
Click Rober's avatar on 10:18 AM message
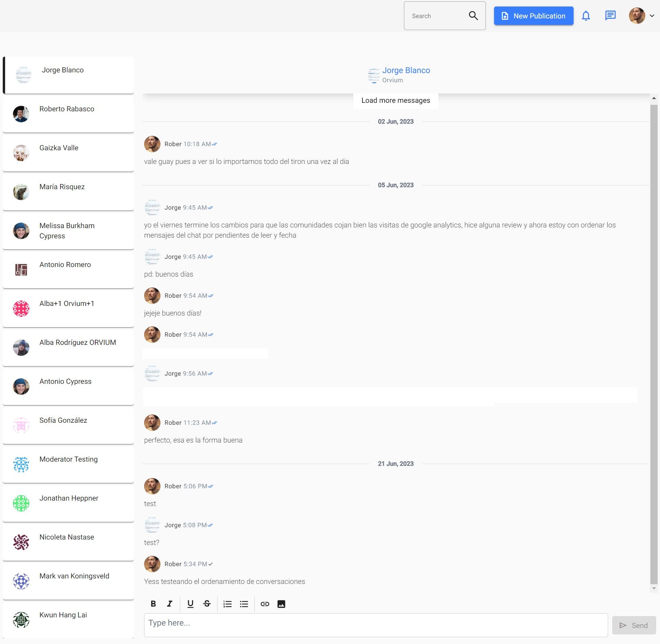[152, 144]
